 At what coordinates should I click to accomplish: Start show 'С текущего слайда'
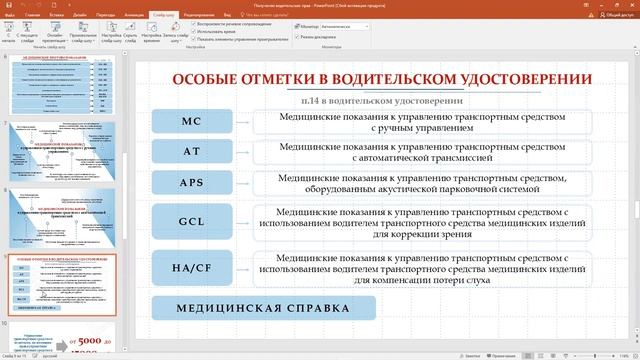27,33
